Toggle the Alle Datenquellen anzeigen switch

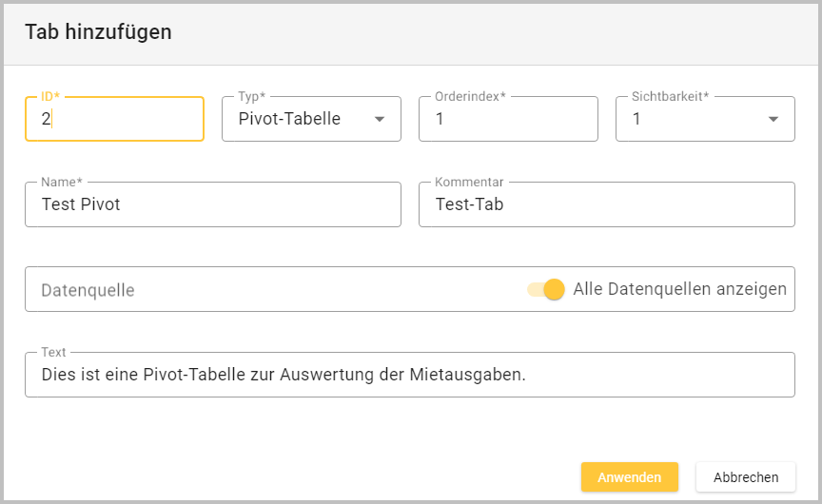click(547, 289)
